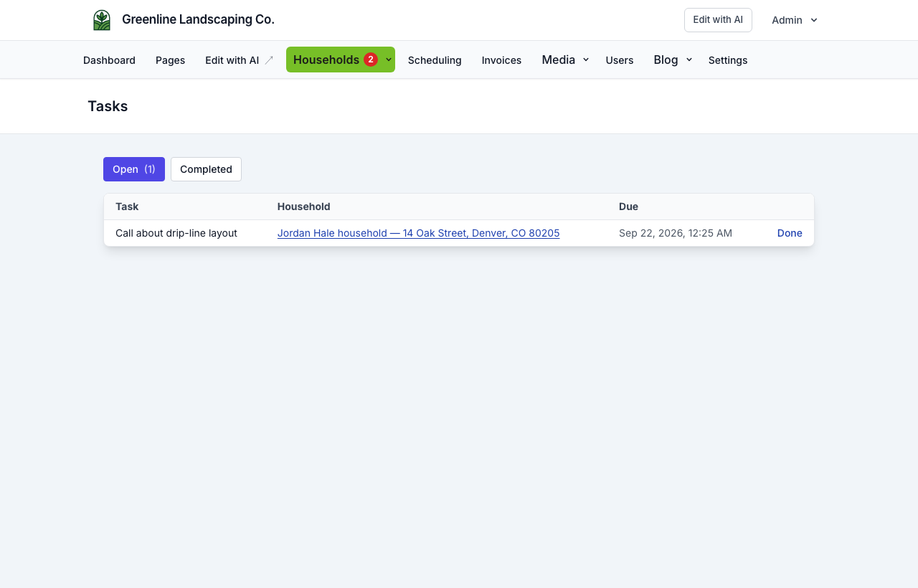Switch to the Open tasks tab
Screen dimensions: 918x588
pyautogui.click(x=134, y=169)
